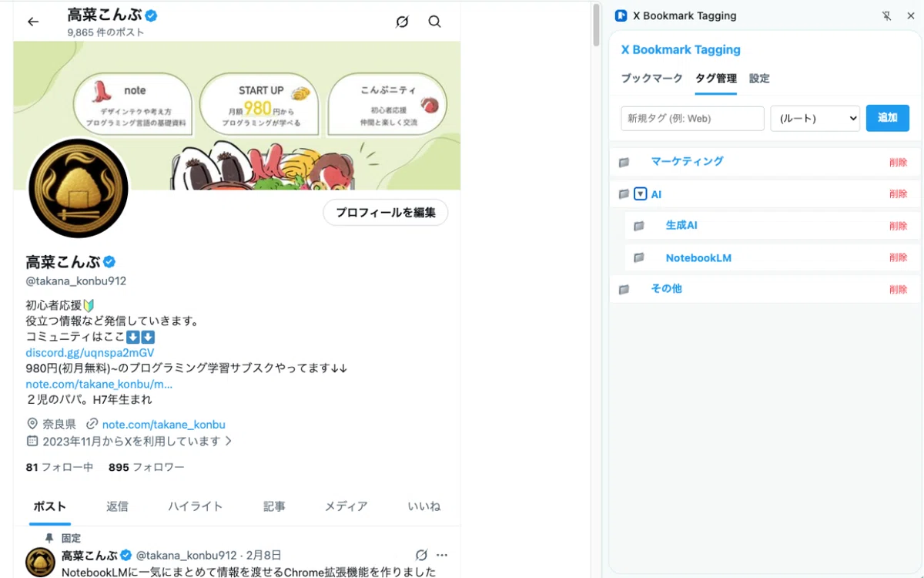
Task: Open search with the magnifier icon
Action: coord(435,22)
